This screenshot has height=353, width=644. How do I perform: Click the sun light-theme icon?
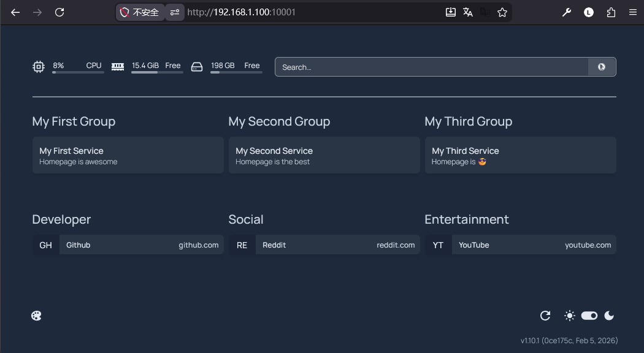[x=570, y=316]
